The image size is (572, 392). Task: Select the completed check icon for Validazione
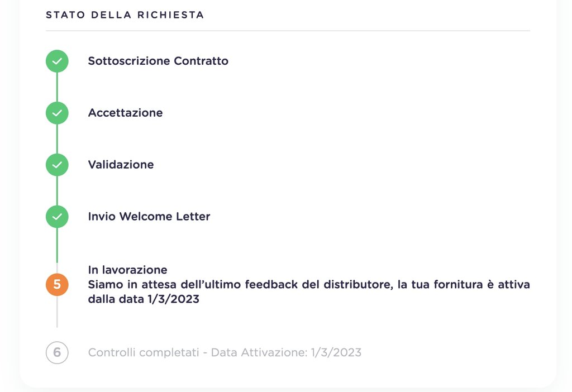coord(57,165)
